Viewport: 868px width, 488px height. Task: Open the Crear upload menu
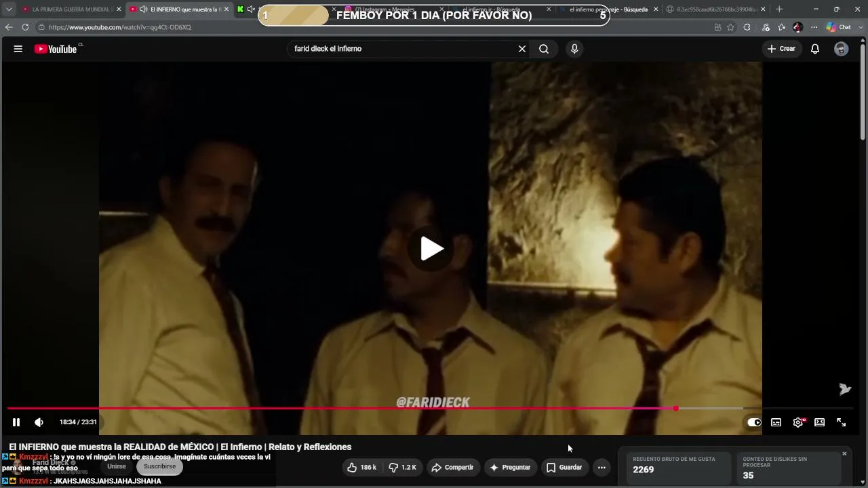pos(781,49)
